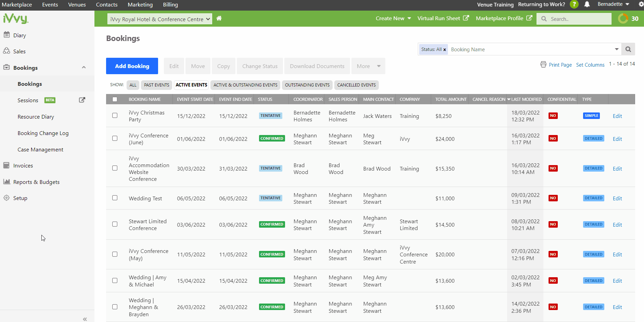
Task: Check iVvy Accommodation Website Conference row
Action: (x=115, y=168)
